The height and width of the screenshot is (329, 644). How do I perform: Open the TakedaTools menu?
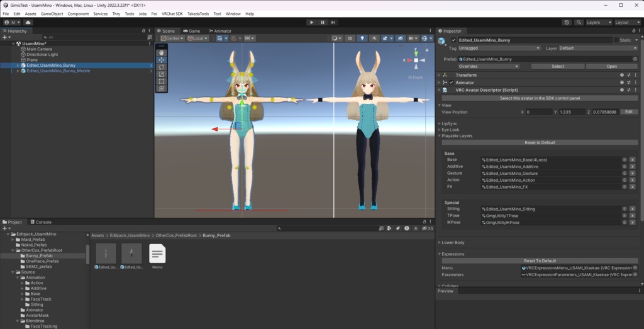point(198,14)
